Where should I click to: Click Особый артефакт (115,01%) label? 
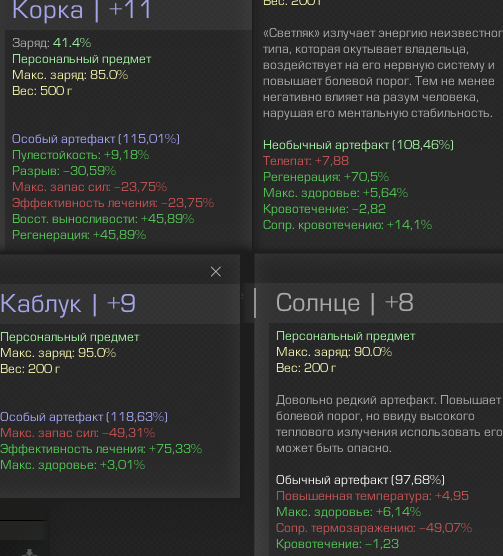click(96, 139)
